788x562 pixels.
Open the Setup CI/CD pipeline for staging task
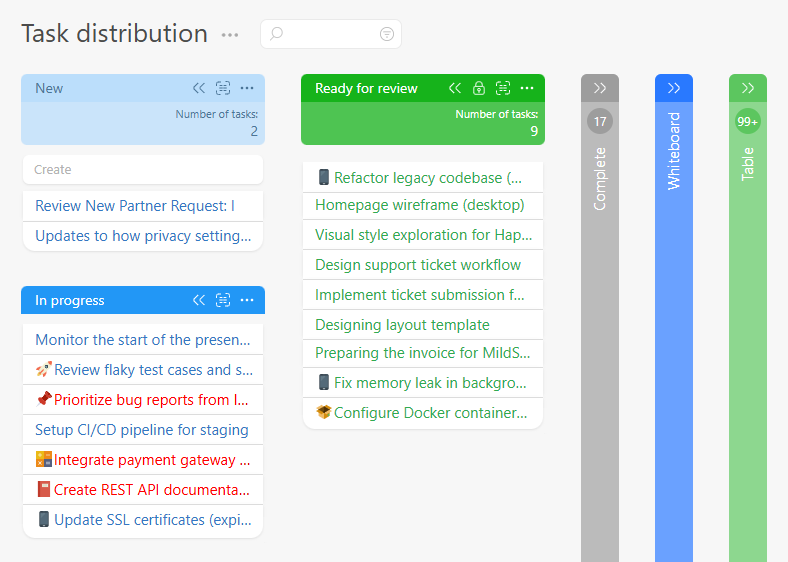(x=141, y=430)
